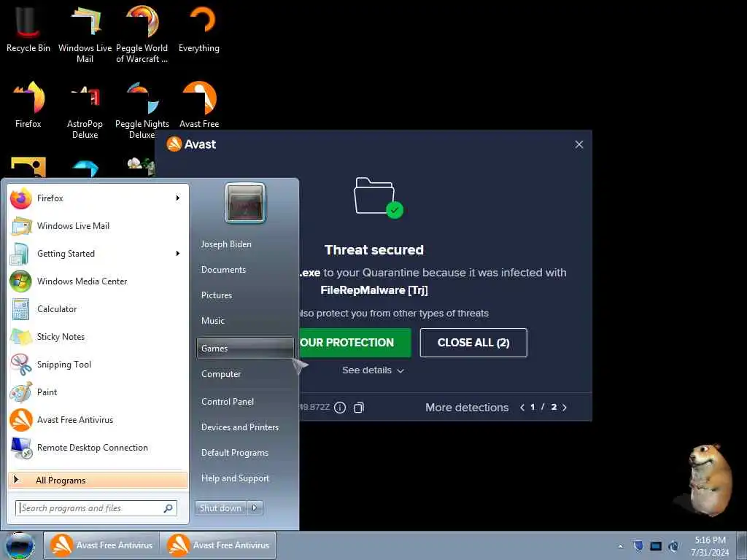Open the taskbar clock showing 5:16 PM
This screenshot has height=560, width=747.
(710, 546)
